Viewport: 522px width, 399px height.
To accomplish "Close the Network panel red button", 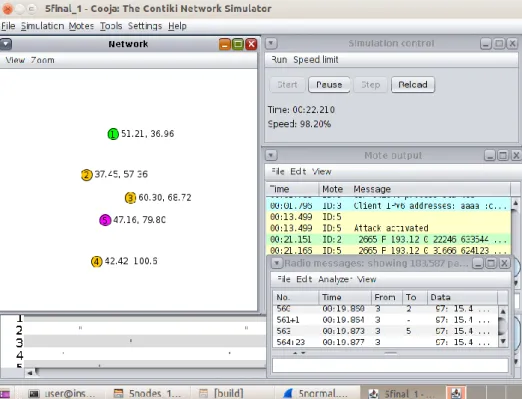I will click(x=251, y=44).
